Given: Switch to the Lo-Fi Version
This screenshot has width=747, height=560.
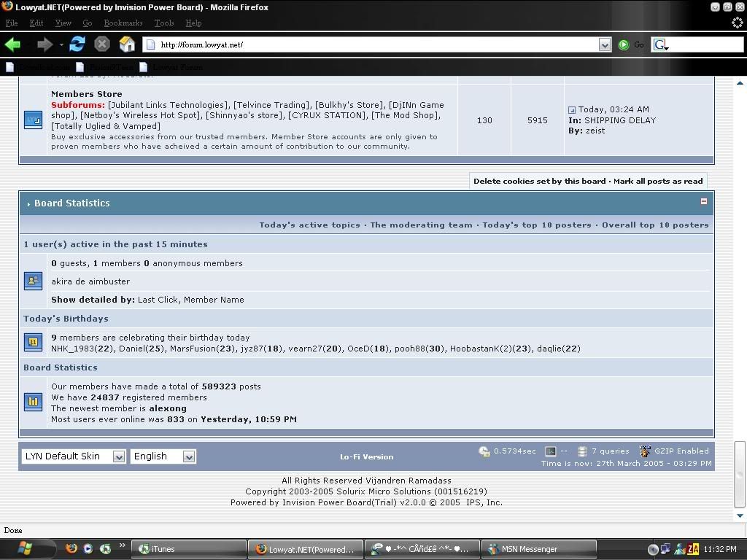Looking at the screenshot, I should click(x=366, y=456).
